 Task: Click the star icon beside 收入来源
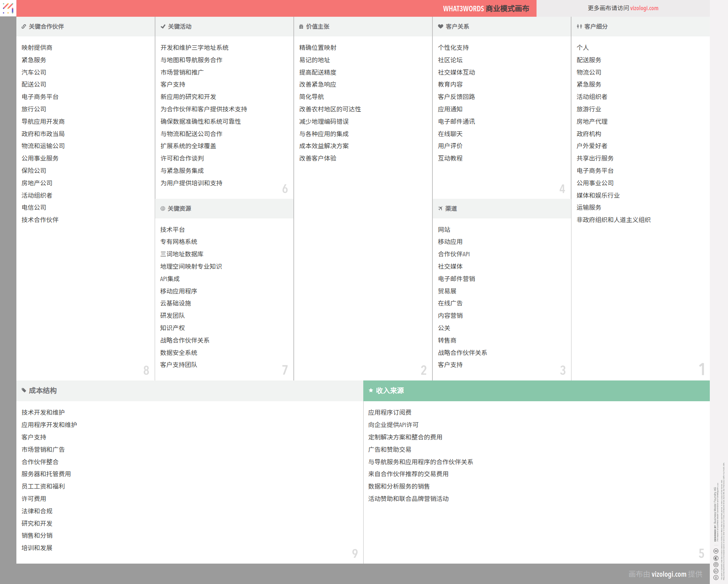371,391
